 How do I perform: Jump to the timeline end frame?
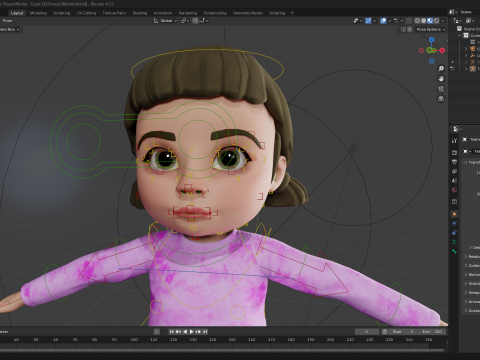click(x=205, y=331)
